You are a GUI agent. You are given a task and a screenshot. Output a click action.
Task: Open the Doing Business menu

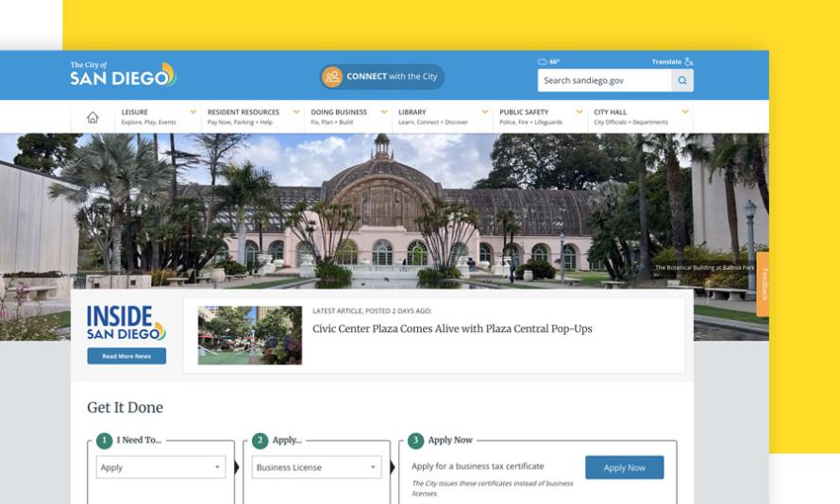(348, 117)
